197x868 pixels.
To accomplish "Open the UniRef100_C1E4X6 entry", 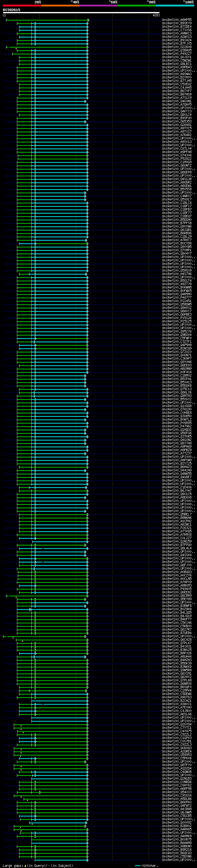I will coord(177,487).
